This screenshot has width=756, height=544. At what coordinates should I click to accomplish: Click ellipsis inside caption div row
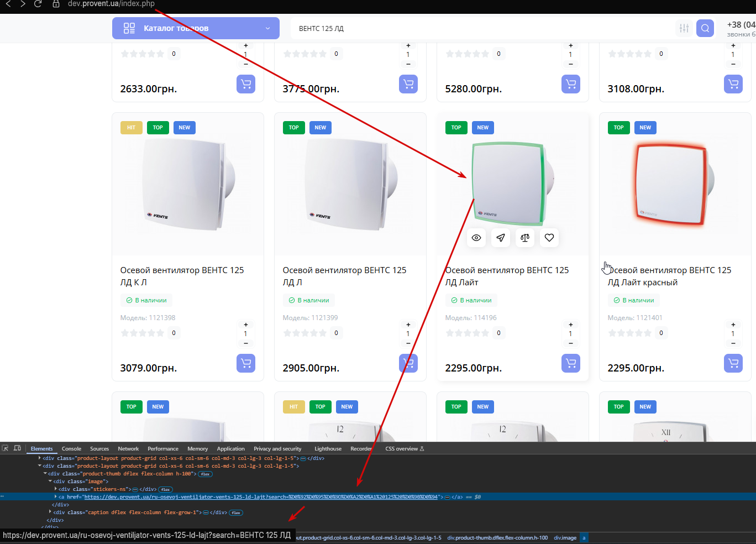[206, 512]
